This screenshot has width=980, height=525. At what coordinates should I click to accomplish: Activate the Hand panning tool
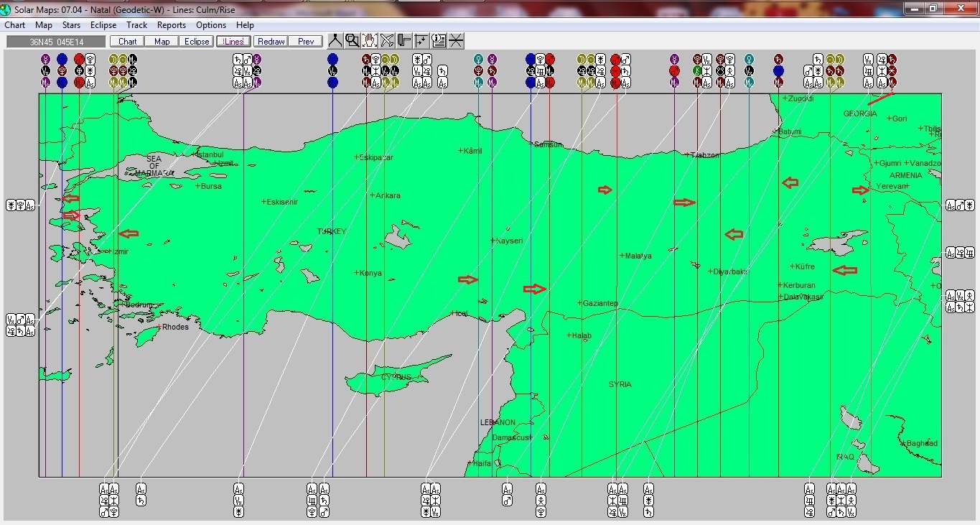(369, 40)
